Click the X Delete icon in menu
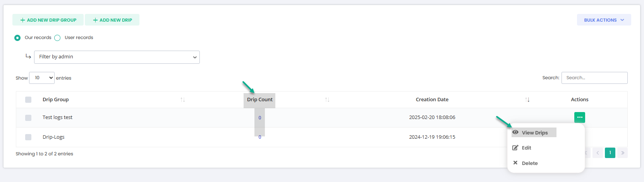The image size is (644, 182). tap(515, 163)
